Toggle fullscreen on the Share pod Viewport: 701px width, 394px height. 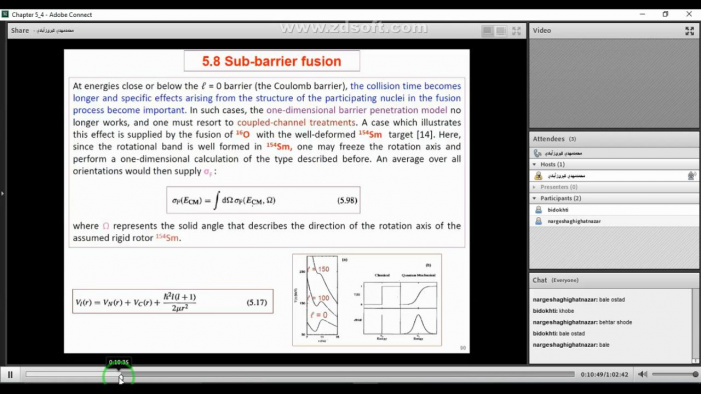coord(516,31)
